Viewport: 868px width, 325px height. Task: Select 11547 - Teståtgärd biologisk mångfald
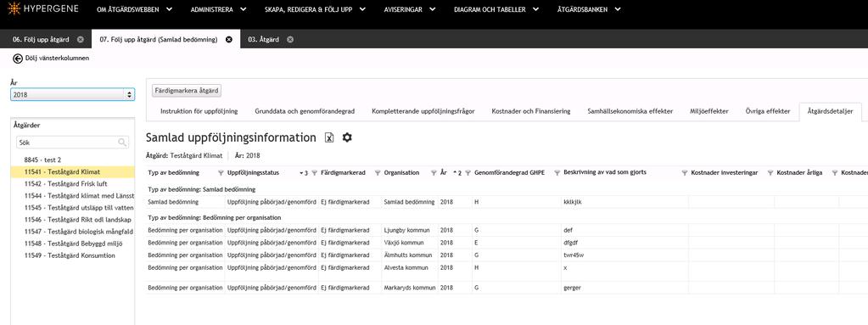[79, 232]
